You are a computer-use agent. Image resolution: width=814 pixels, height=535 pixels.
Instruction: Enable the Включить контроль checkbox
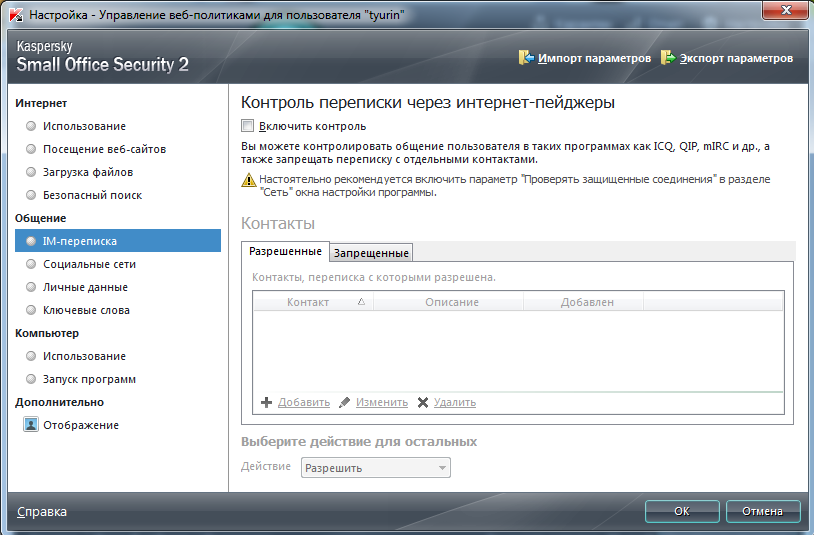pyautogui.click(x=248, y=126)
